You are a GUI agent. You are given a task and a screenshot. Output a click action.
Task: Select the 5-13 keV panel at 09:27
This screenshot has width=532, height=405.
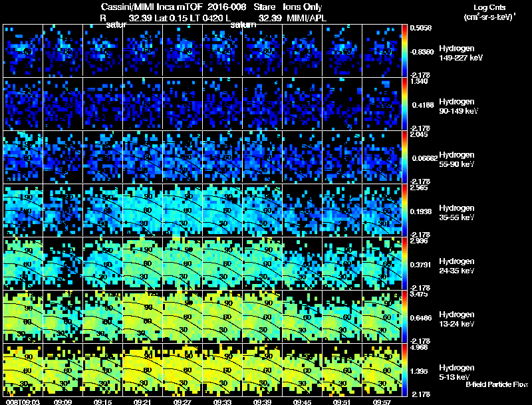click(x=182, y=370)
